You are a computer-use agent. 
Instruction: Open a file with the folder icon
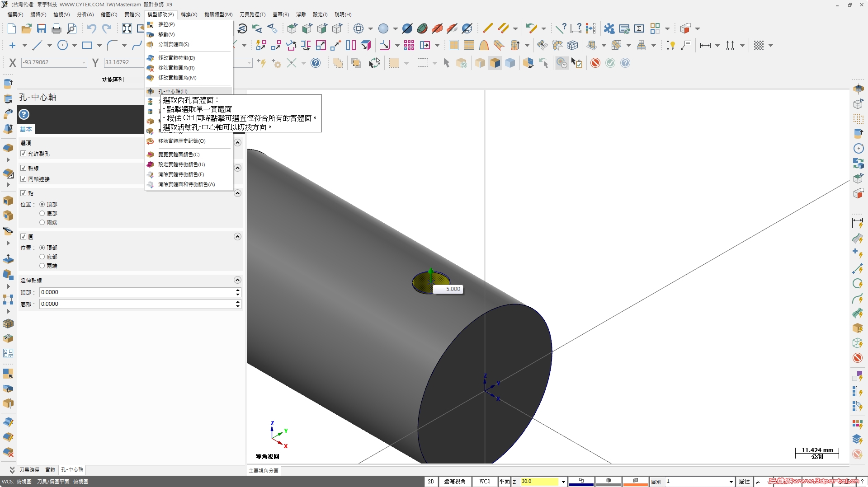pyautogui.click(x=27, y=29)
